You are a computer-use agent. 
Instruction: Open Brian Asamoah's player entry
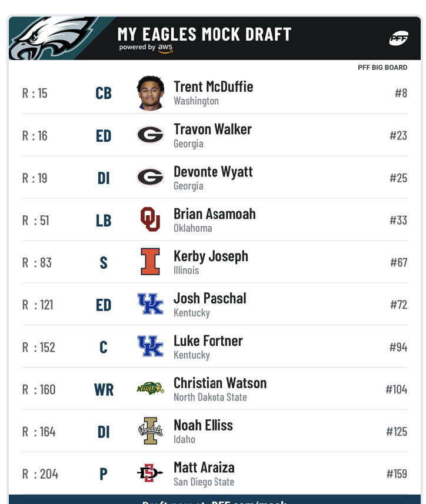pos(214,220)
